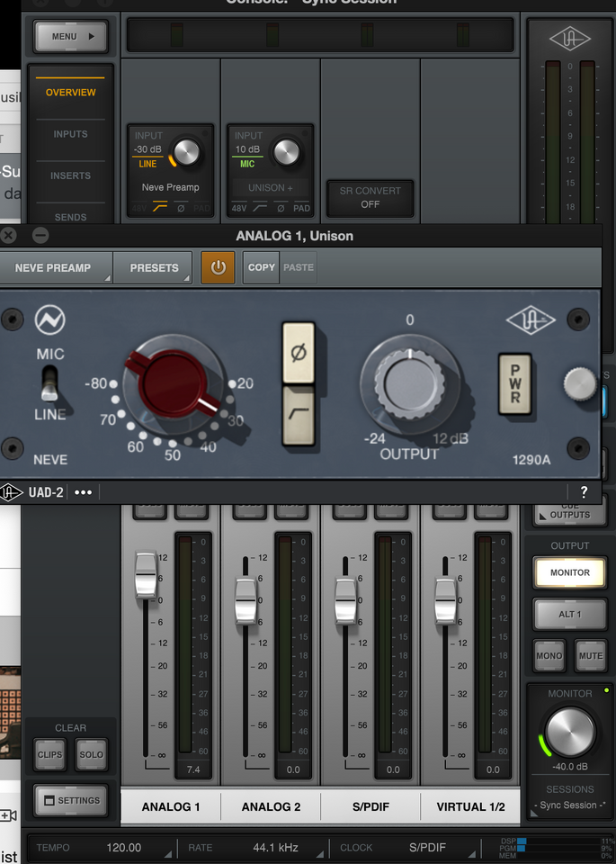Image resolution: width=616 pixels, height=864 pixels.
Task: Click the S/PDIF channel name label
Action: pos(370,806)
